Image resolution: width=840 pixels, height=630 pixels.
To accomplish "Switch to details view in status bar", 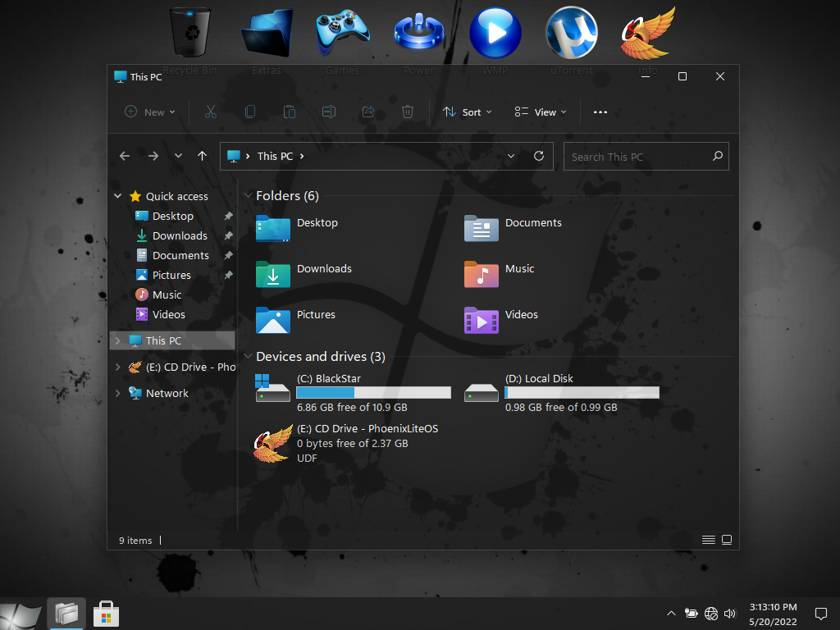I will click(x=708, y=540).
